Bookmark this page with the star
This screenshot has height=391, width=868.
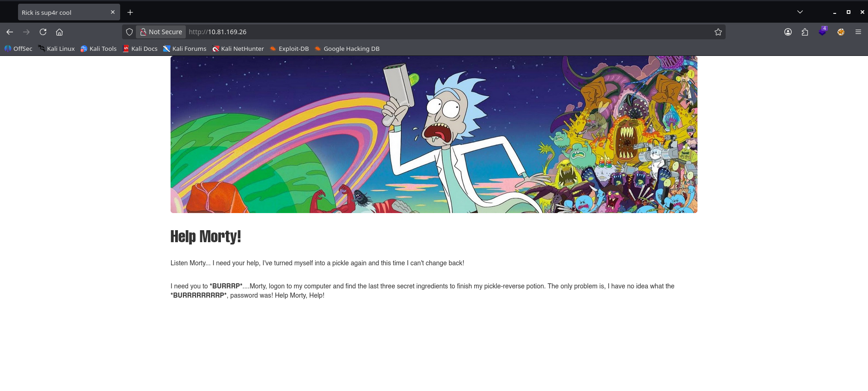coord(718,32)
